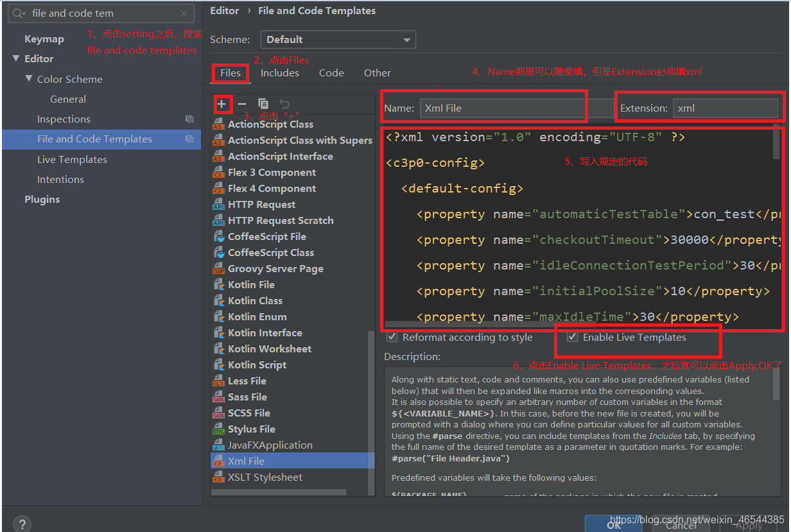Click the Kotlin File icon
The height and width of the screenshot is (532, 791).
tap(218, 285)
